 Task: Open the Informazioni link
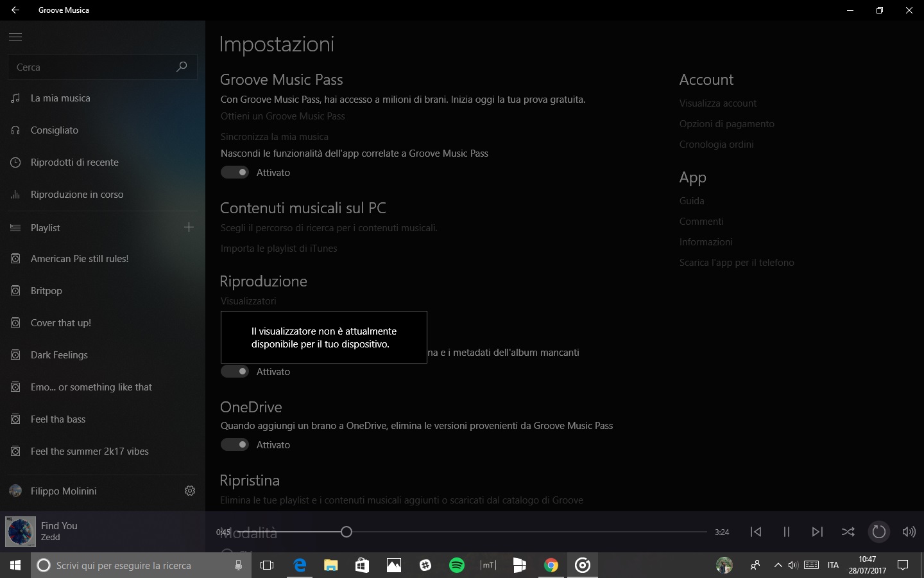706,242
